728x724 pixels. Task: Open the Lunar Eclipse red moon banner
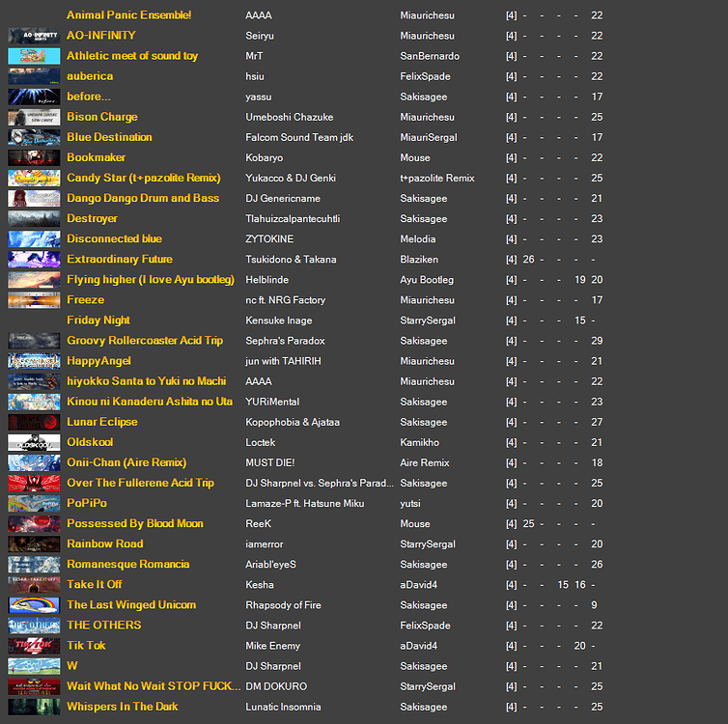coord(34,423)
